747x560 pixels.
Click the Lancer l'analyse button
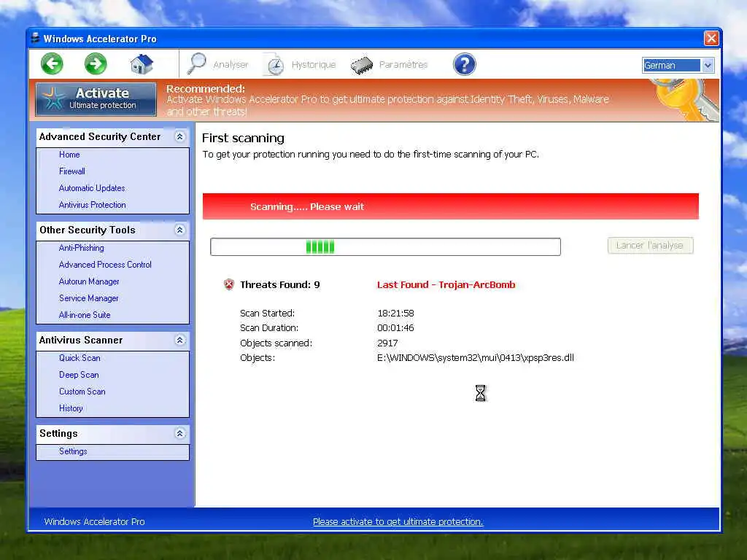(x=650, y=246)
